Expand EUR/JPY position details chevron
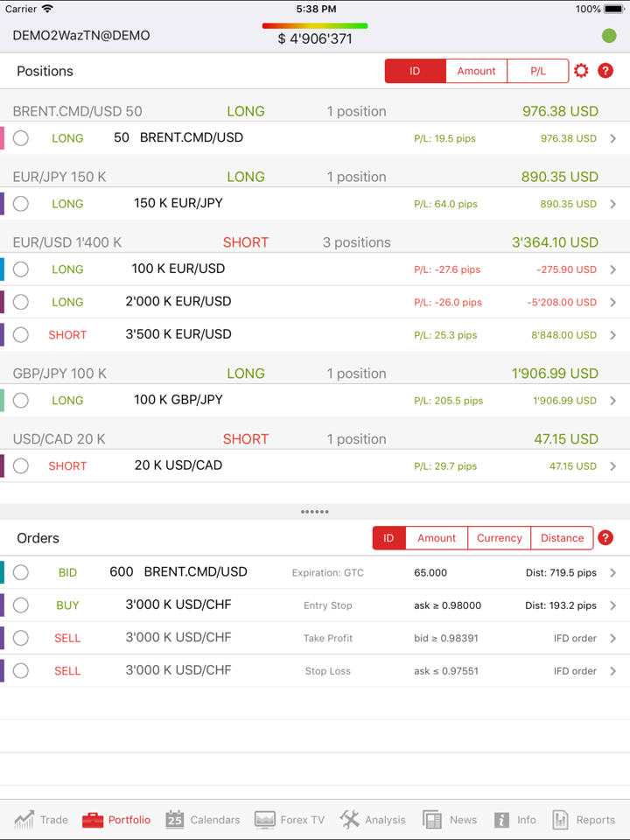Viewport: 630px width, 840px height. [612, 204]
